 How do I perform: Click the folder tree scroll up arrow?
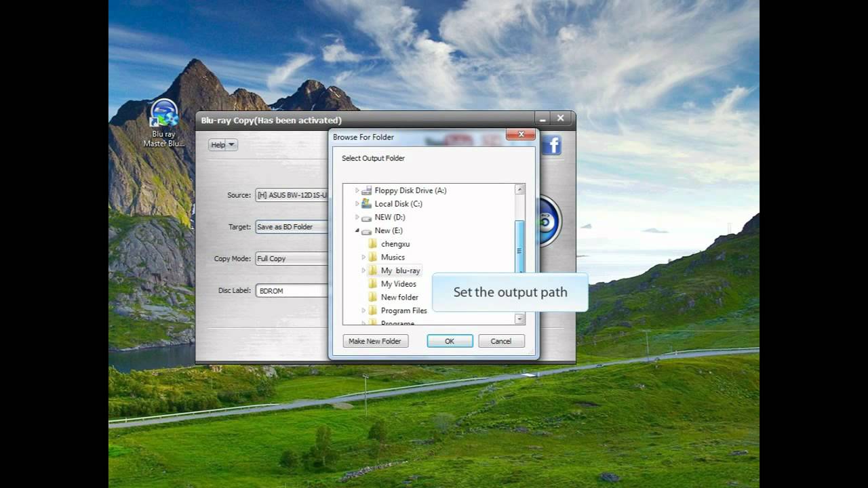(x=520, y=190)
